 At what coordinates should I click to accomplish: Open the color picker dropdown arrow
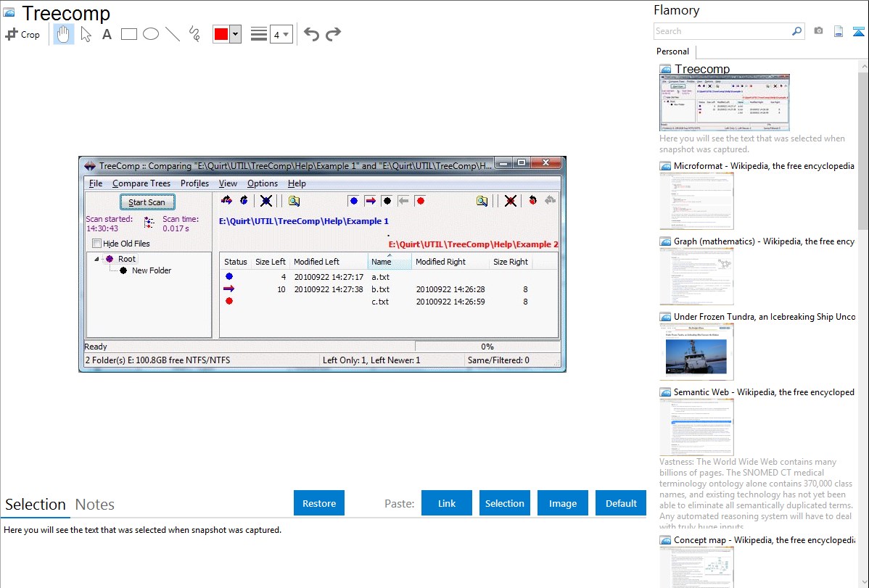[235, 34]
